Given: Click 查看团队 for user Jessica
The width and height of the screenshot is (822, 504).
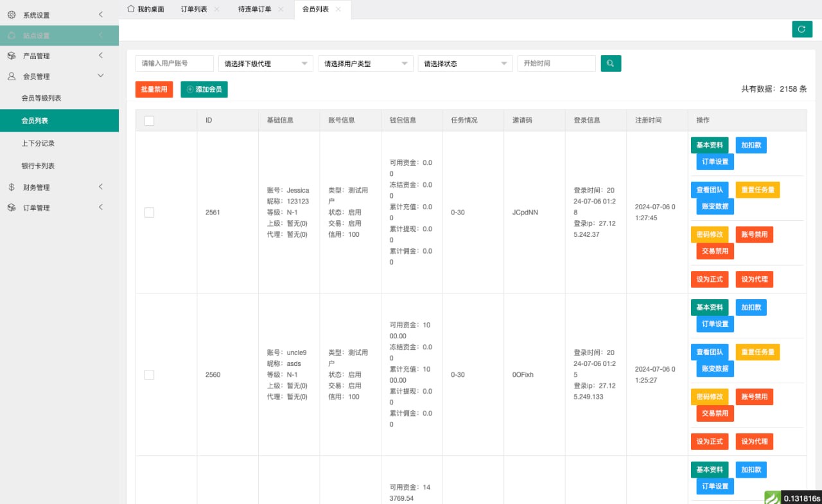Looking at the screenshot, I should [710, 190].
